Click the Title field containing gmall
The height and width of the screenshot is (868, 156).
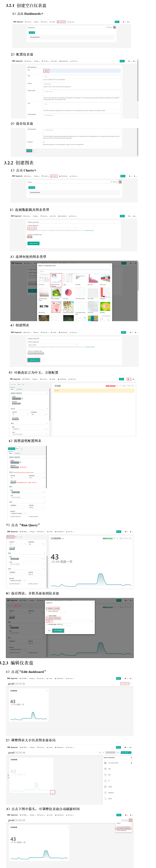point(82,71)
